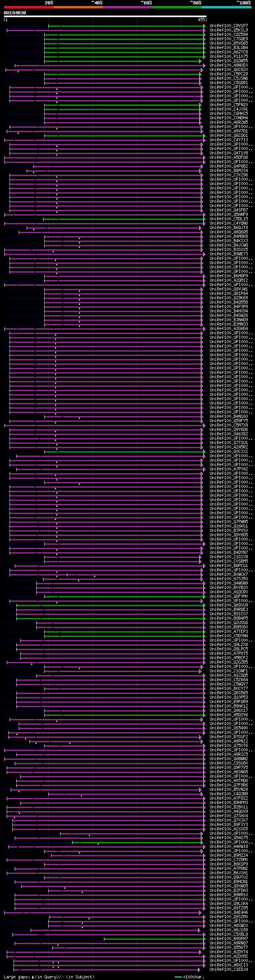Select the UniRef100_Q9LZX8 label
Screen dimensions: 255x980
(229, 644)
